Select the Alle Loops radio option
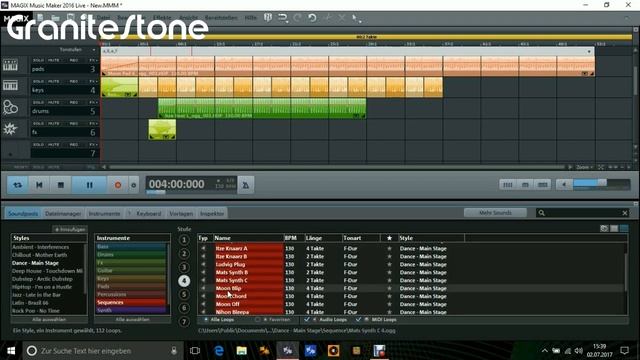 [206, 320]
